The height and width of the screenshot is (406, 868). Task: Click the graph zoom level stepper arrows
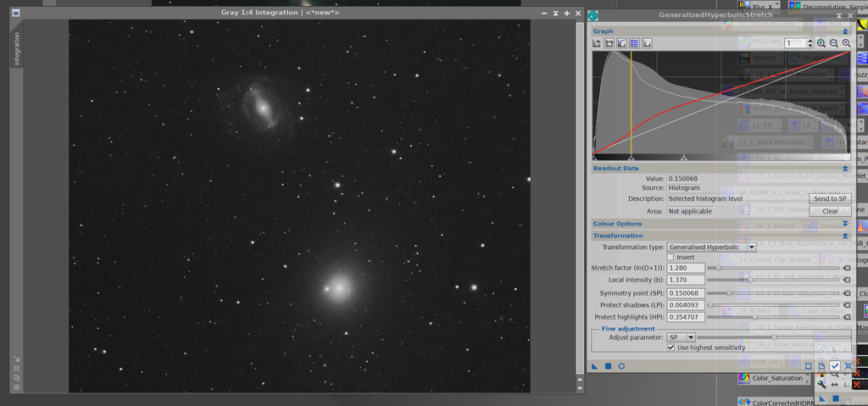click(x=810, y=43)
